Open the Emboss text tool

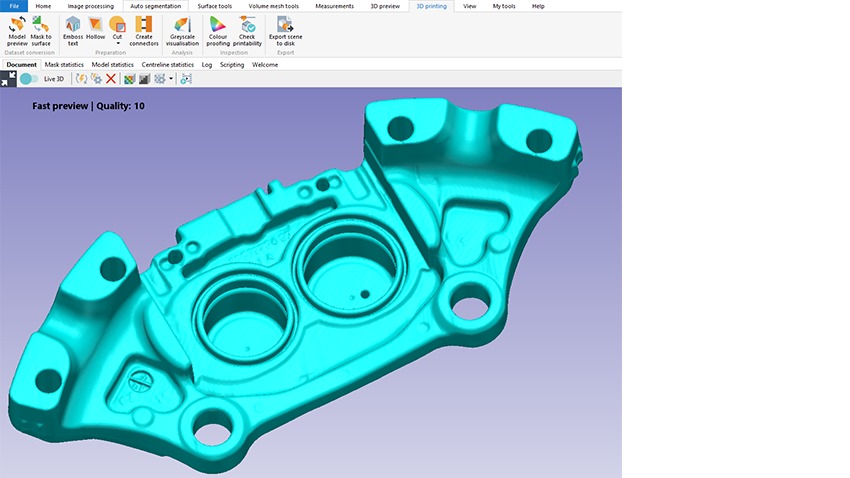[x=73, y=30]
